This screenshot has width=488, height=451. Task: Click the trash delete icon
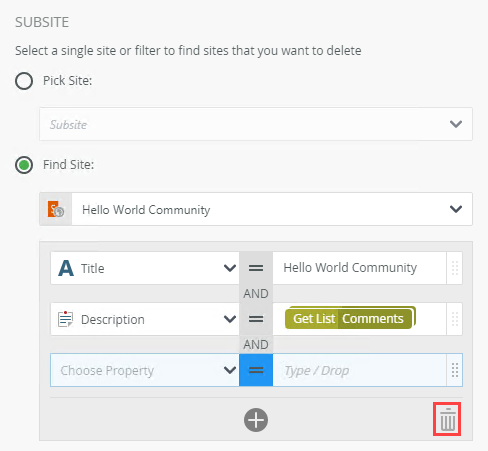[447, 419]
